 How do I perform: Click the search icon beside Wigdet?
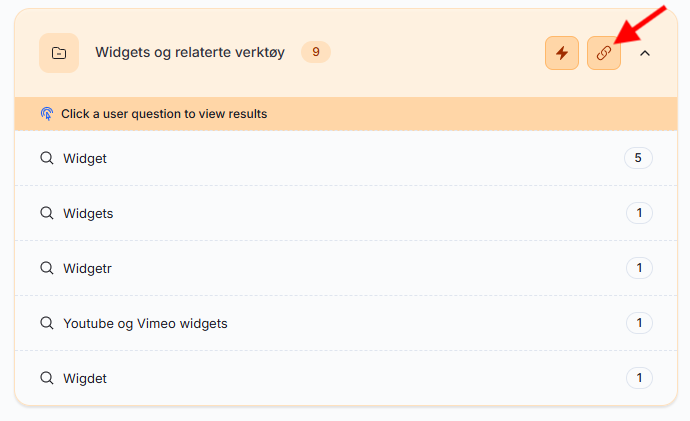click(46, 378)
